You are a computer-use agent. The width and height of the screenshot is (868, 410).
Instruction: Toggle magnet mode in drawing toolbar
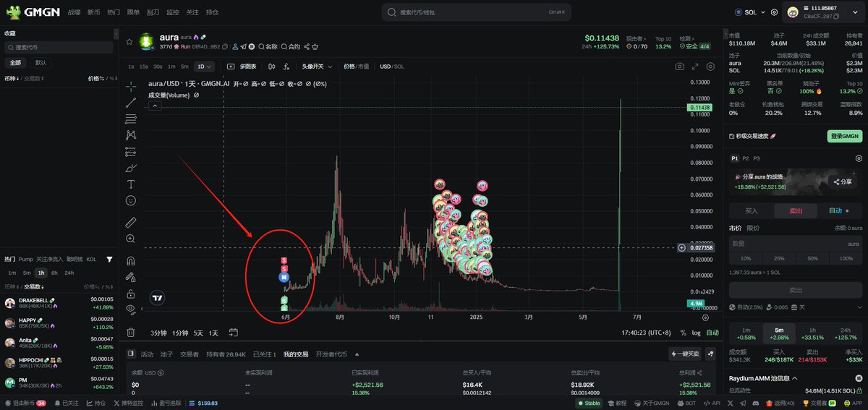tap(131, 260)
